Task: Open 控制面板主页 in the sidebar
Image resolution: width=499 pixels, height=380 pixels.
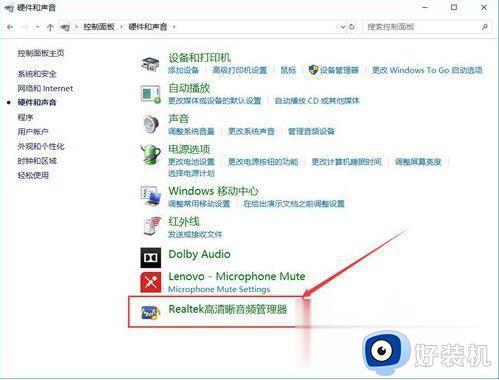Action: coord(41,53)
